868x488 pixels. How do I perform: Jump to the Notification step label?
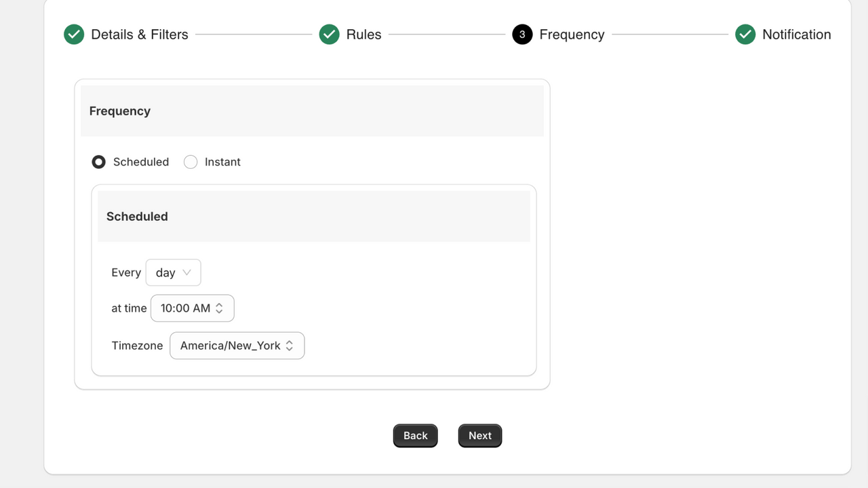[x=797, y=35]
